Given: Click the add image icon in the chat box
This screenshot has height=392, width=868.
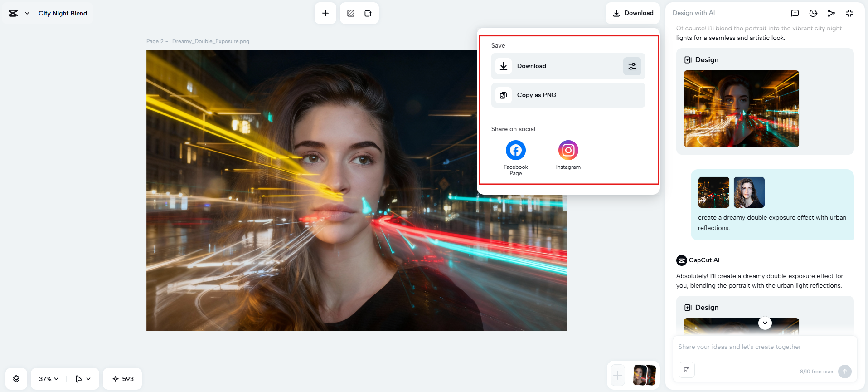Looking at the screenshot, I should coord(687,370).
